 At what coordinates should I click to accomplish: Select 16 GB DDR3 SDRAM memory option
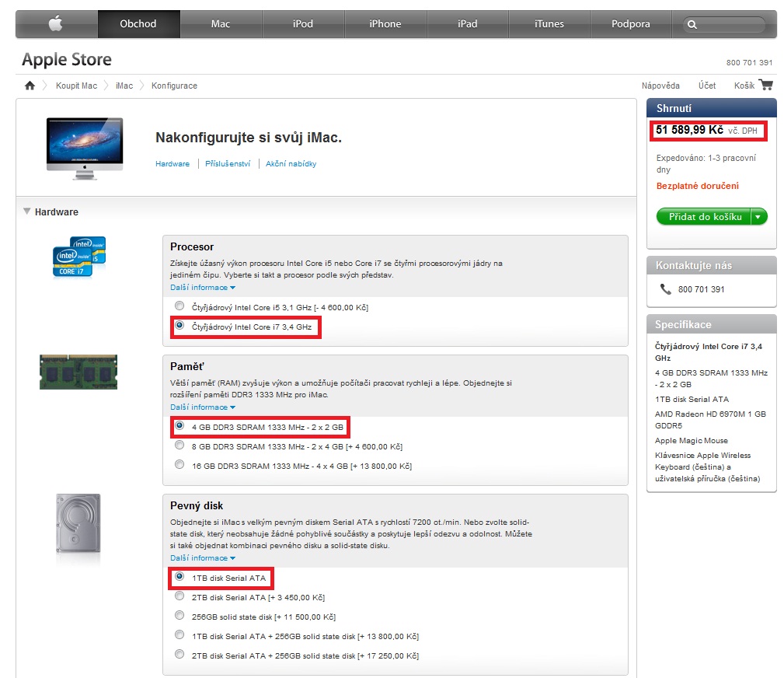click(x=179, y=464)
